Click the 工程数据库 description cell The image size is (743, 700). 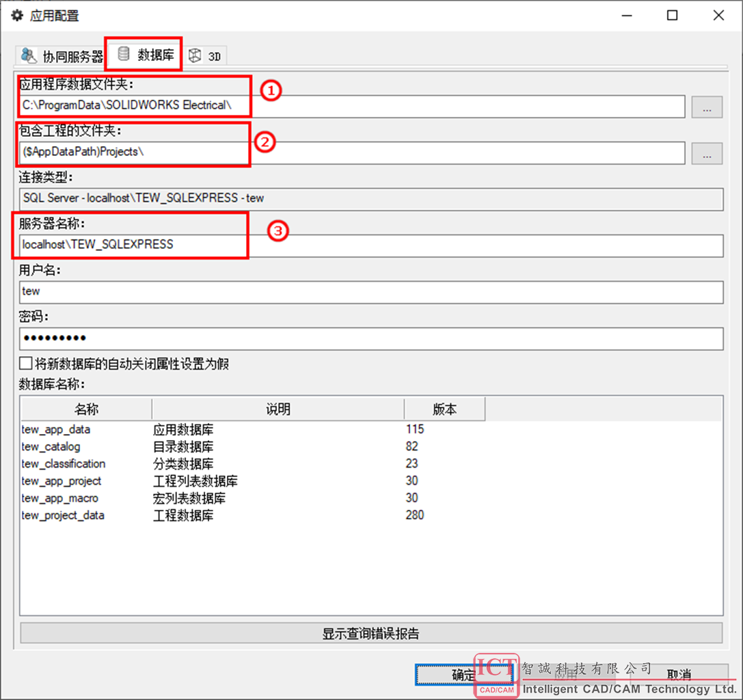[x=183, y=515]
